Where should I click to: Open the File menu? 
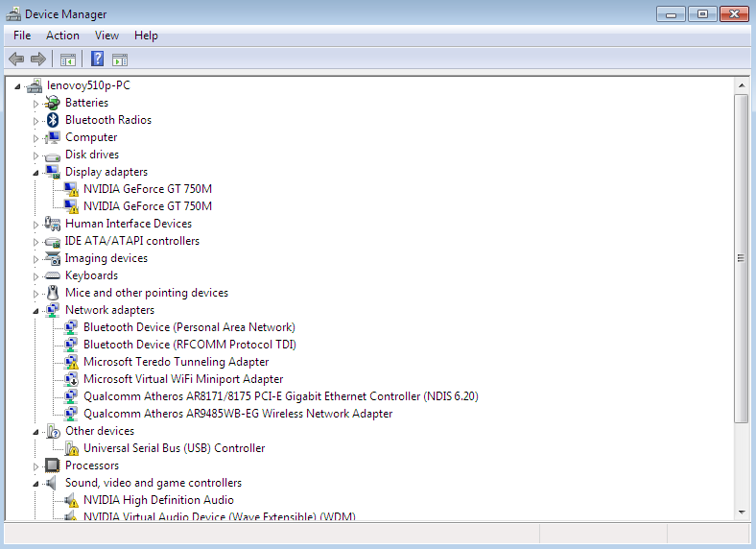pyautogui.click(x=22, y=36)
